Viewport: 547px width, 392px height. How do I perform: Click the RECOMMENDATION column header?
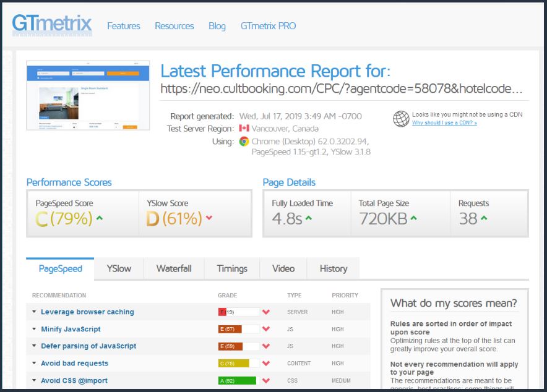[59, 296]
